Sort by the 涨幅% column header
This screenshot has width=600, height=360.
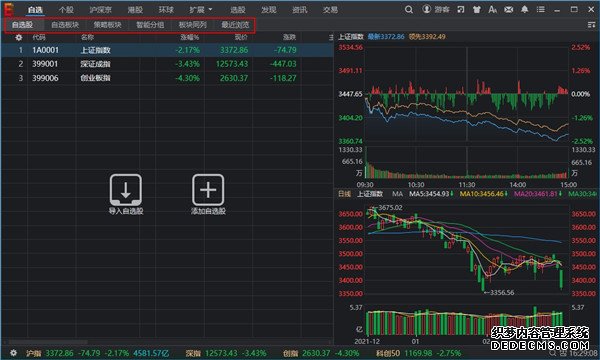point(190,37)
